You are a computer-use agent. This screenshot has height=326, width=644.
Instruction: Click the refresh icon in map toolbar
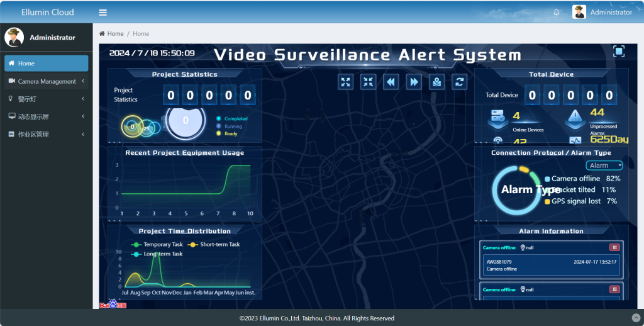click(x=460, y=82)
